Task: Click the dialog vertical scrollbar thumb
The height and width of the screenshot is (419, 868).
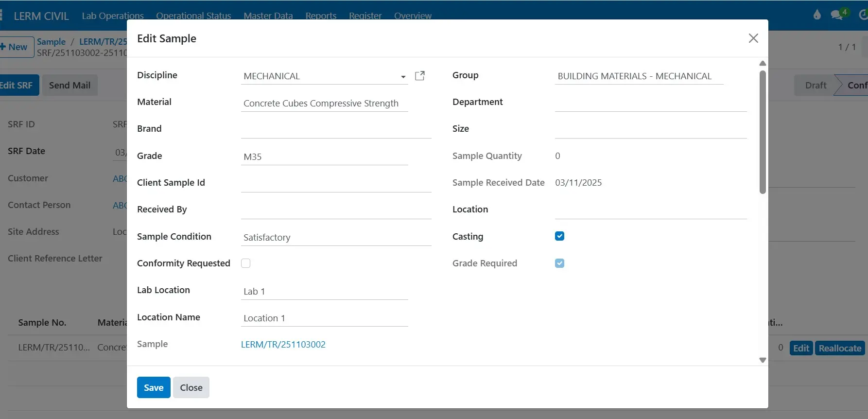Action: (x=763, y=131)
